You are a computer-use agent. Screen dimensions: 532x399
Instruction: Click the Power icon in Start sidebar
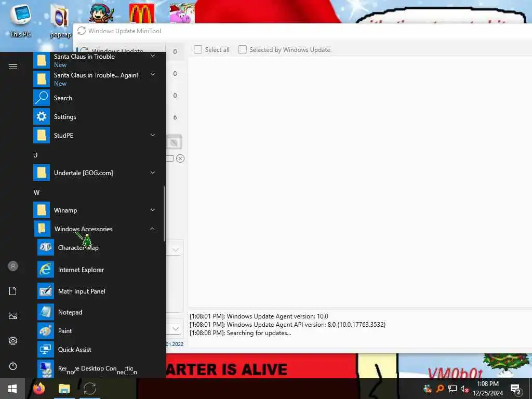(x=13, y=366)
